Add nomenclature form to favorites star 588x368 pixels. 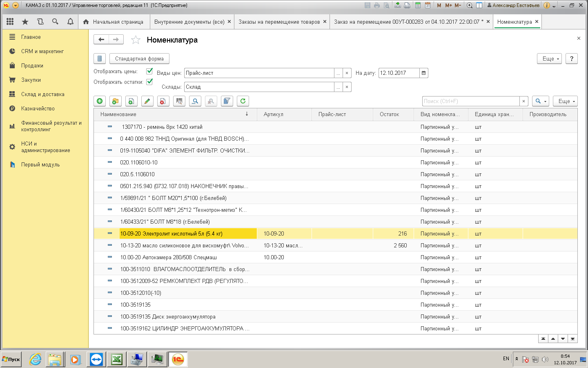click(136, 40)
